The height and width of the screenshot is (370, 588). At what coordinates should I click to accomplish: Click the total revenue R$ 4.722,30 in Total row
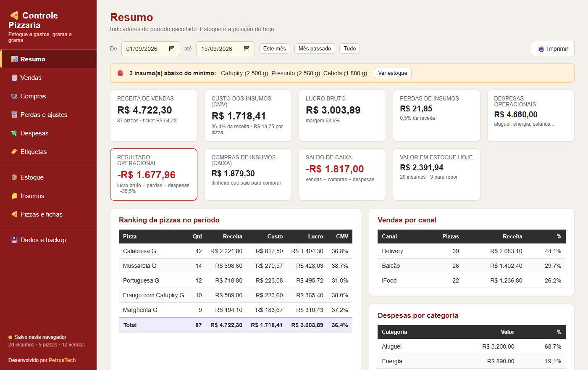(x=226, y=325)
